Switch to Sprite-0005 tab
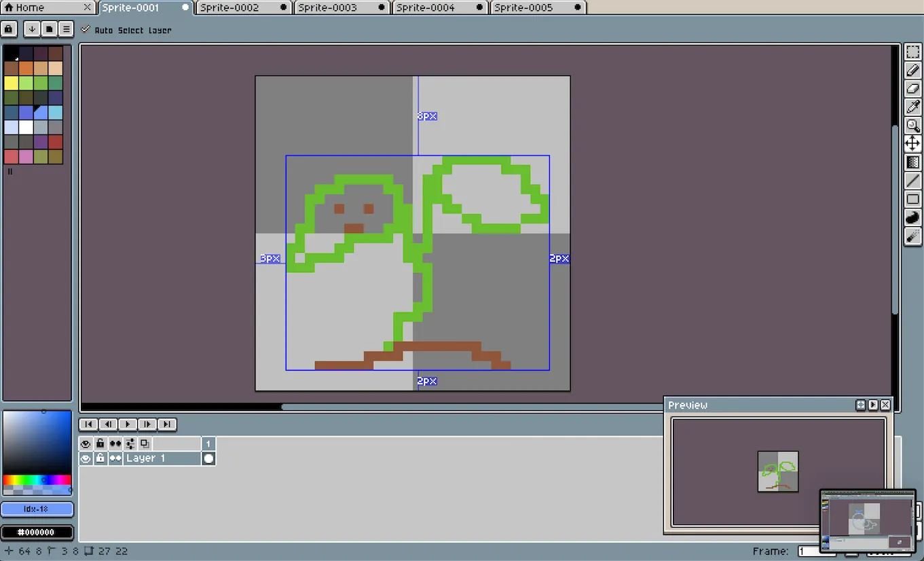The height and width of the screenshot is (561, 924). pos(538,7)
